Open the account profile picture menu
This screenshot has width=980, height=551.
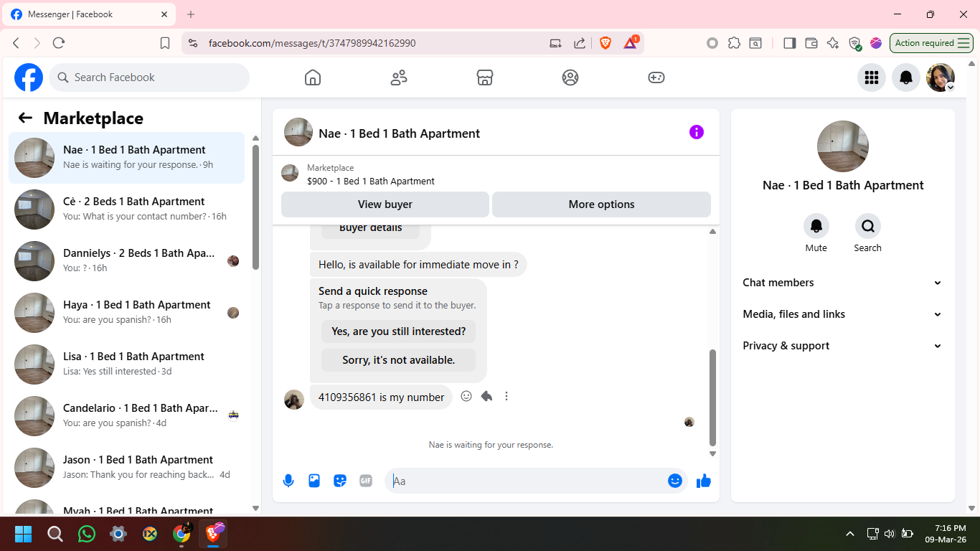coord(941,77)
